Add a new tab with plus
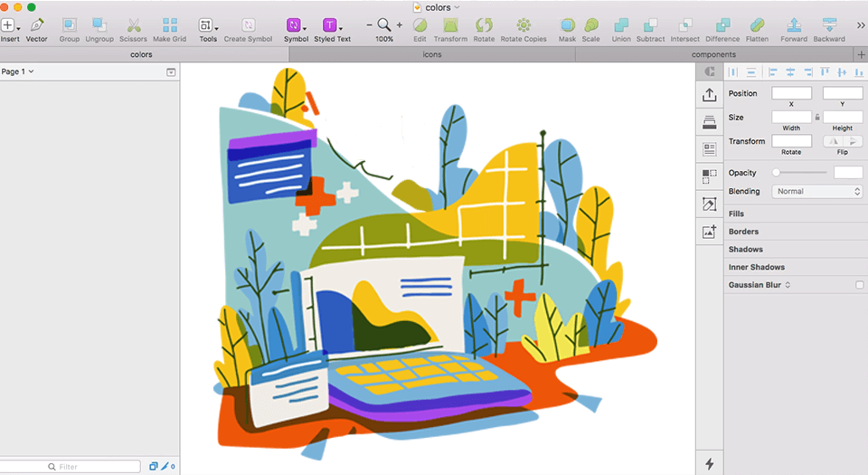Screen dimensions: 868x475 point(861,54)
